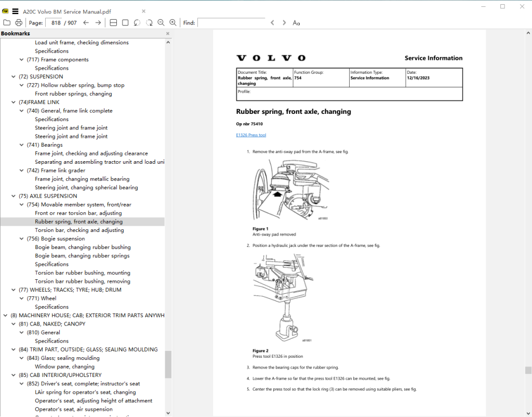Click Figure 2 hydraulic jack illustration
Viewport: 532px width, 417px height.
[283, 298]
